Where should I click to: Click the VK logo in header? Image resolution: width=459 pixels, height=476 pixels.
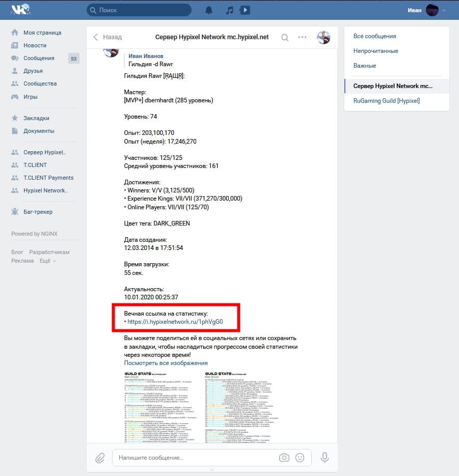20,10
